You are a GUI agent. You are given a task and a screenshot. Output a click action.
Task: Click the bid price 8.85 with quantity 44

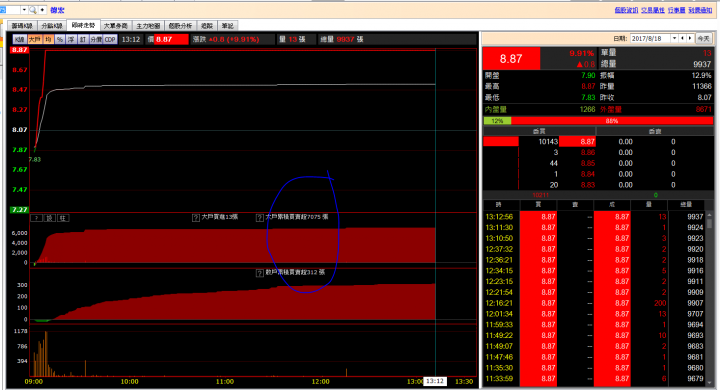coord(588,163)
